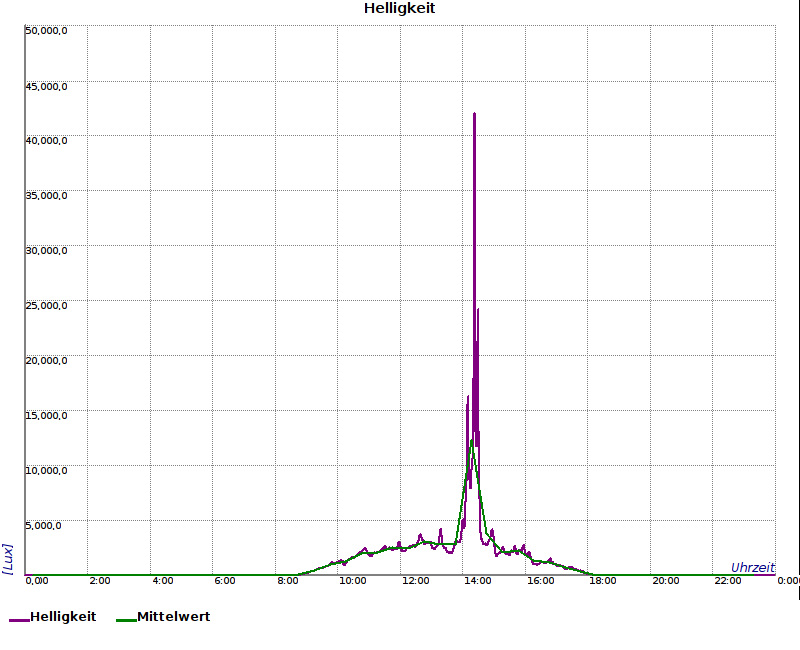Click the 50,000,0 y-axis tick label
This screenshot has width=800, height=650.
click(46, 30)
